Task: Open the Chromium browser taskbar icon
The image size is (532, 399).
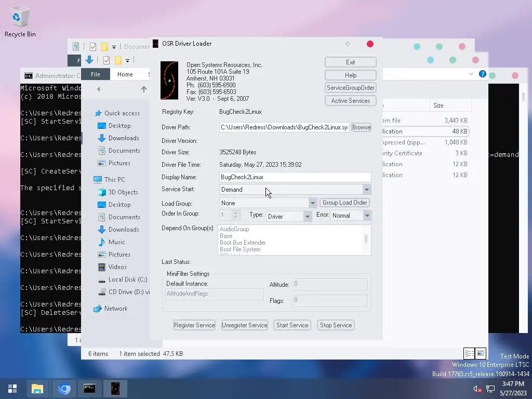Action: click(64, 389)
